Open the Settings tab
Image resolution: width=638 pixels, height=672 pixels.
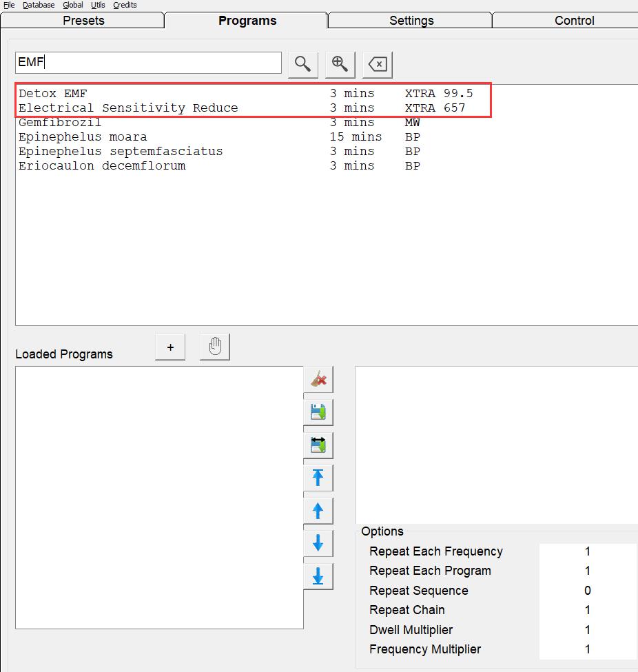[411, 20]
